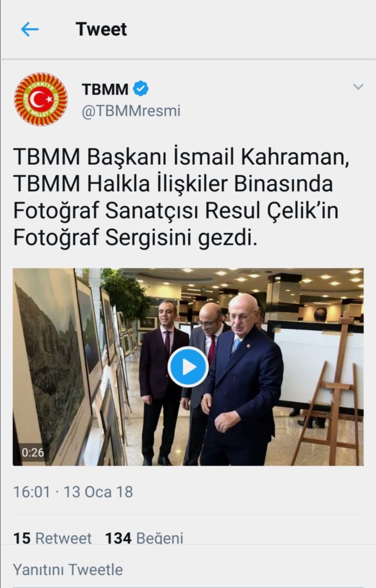Viewport: 376px width, 588px height.
Task: Play the exhibition video
Action: (x=188, y=367)
